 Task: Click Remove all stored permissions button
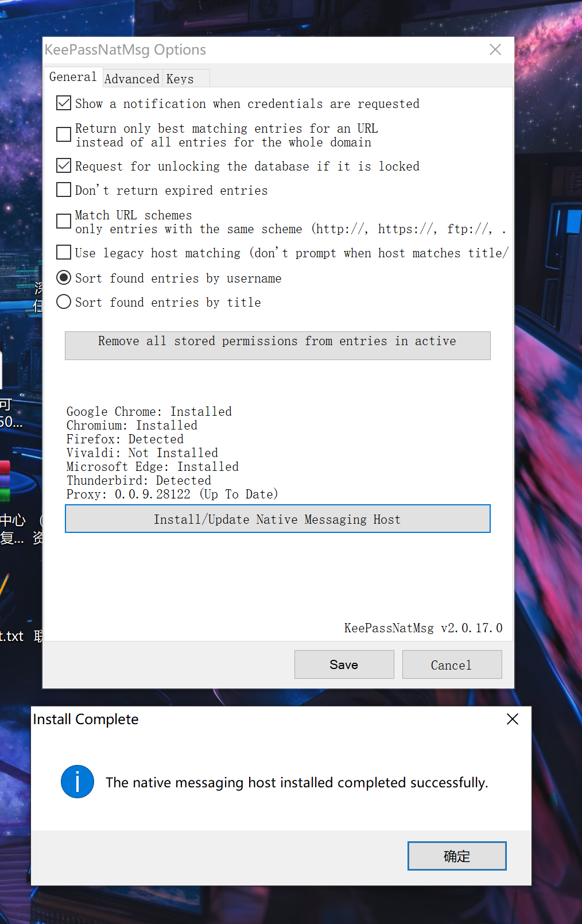[x=278, y=346]
